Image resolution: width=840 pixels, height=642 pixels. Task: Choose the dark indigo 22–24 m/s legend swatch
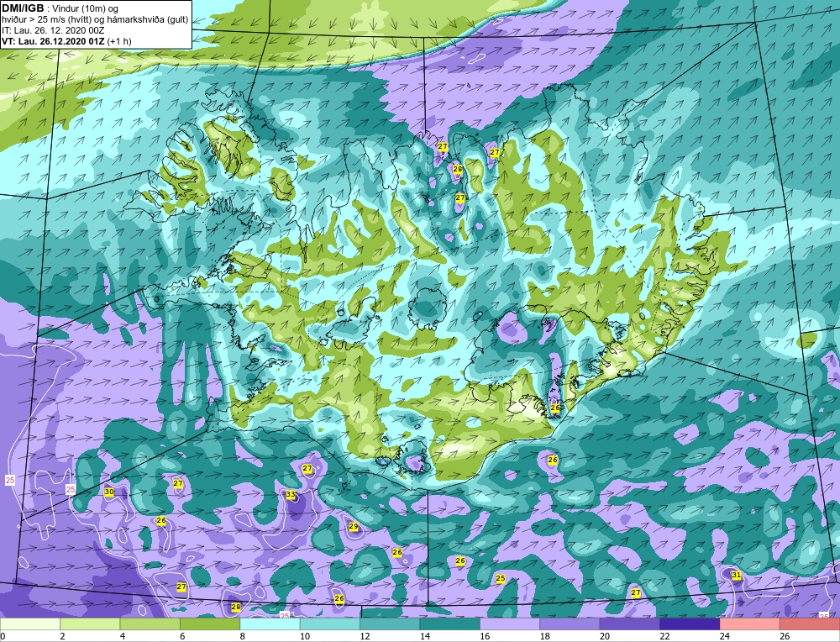click(690, 624)
